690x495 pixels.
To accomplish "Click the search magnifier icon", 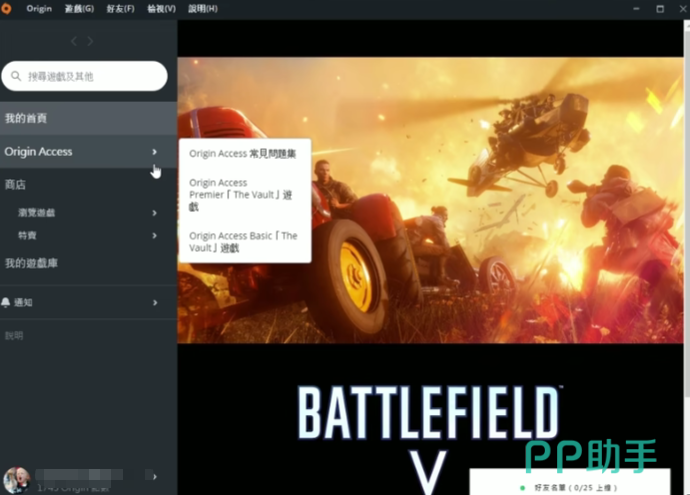I will click(17, 76).
